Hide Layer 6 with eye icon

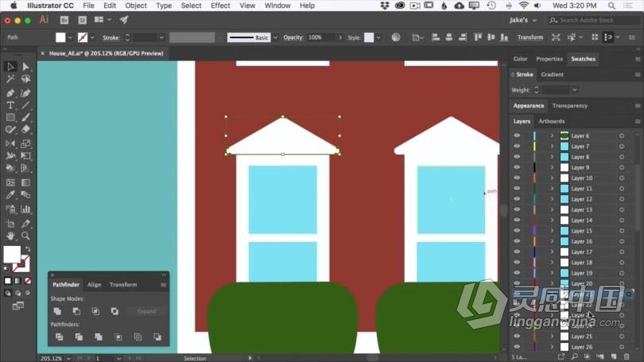pyautogui.click(x=517, y=136)
